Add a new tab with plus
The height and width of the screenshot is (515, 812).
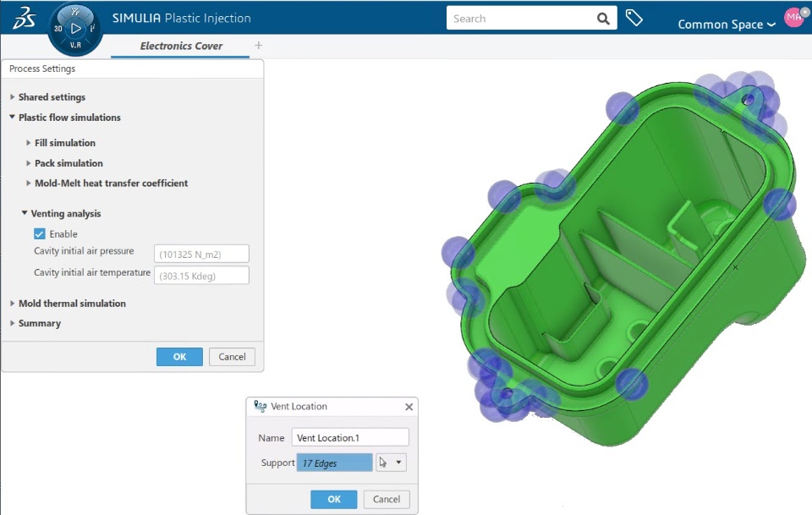[x=259, y=46]
